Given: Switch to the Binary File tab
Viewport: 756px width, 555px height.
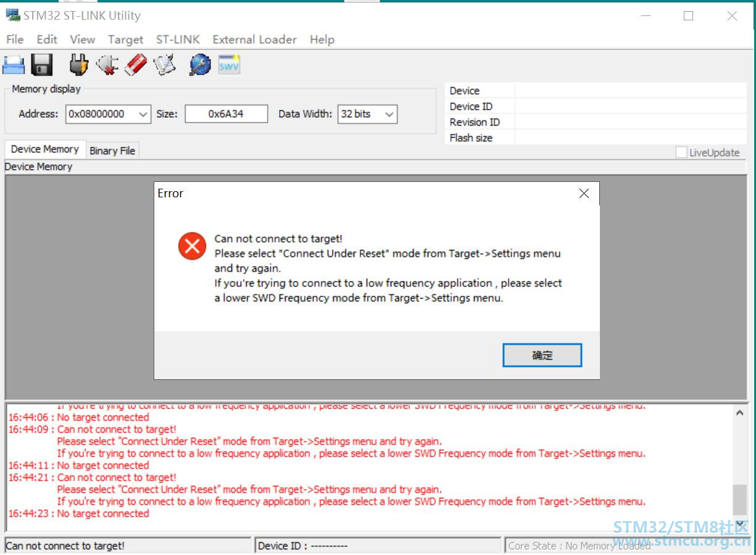Looking at the screenshot, I should click(112, 150).
